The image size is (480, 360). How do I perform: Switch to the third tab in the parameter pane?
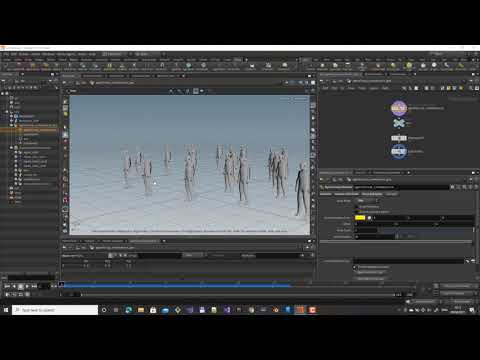(372, 194)
